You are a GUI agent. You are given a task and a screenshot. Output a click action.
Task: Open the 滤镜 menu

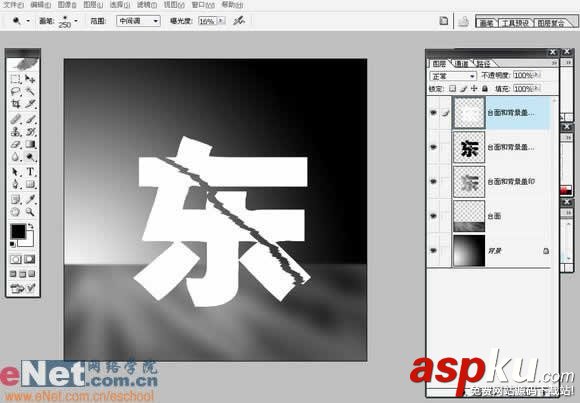[x=147, y=5]
